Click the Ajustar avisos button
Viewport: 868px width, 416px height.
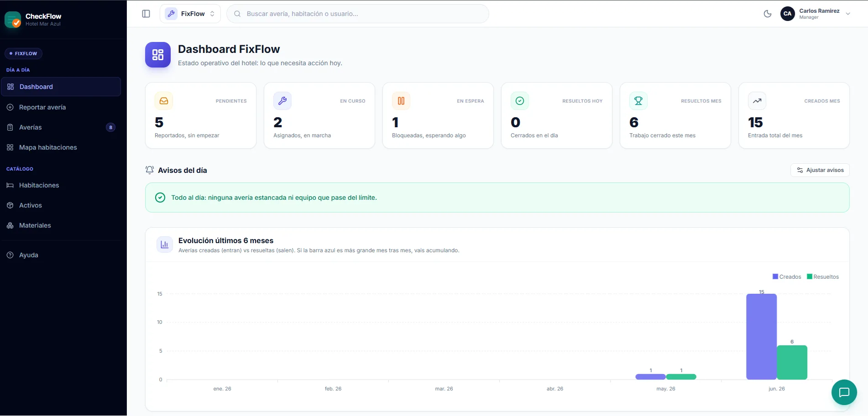(x=820, y=170)
